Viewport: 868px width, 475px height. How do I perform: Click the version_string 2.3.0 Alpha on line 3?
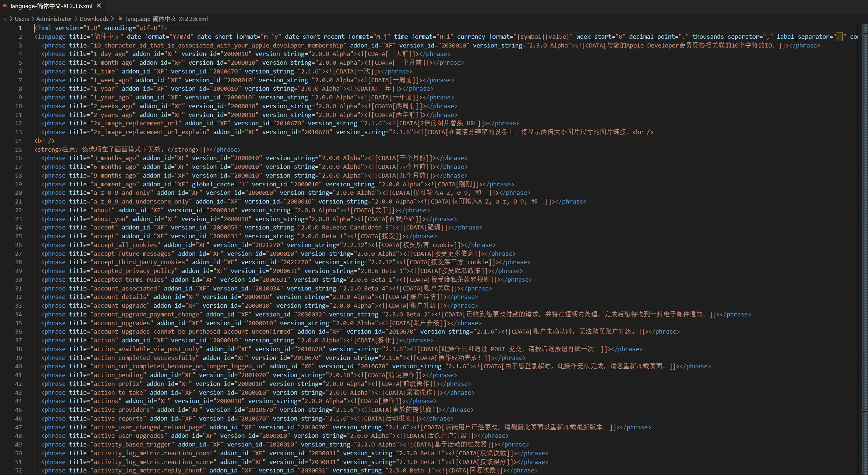tap(548, 45)
